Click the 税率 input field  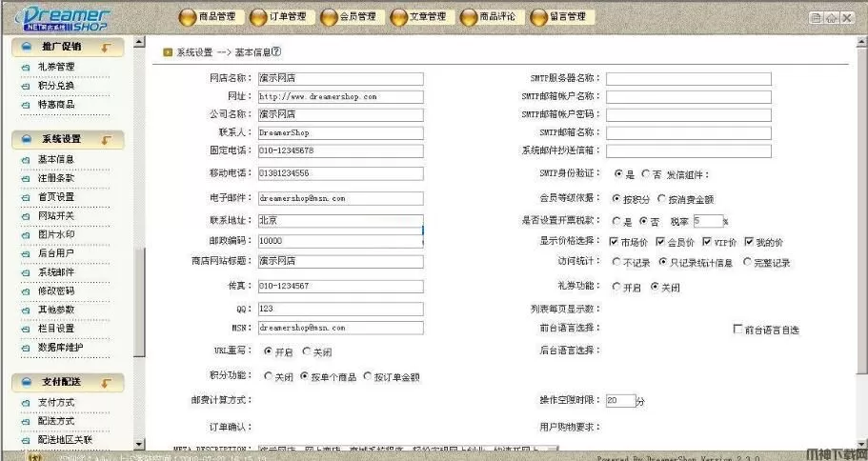coord(709,221)
